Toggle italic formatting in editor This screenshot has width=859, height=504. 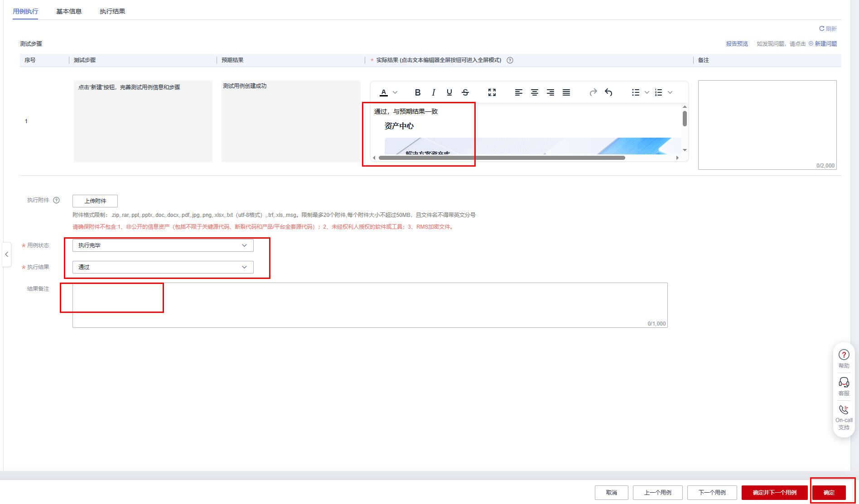pyautogui.click(x=434, y=92)
